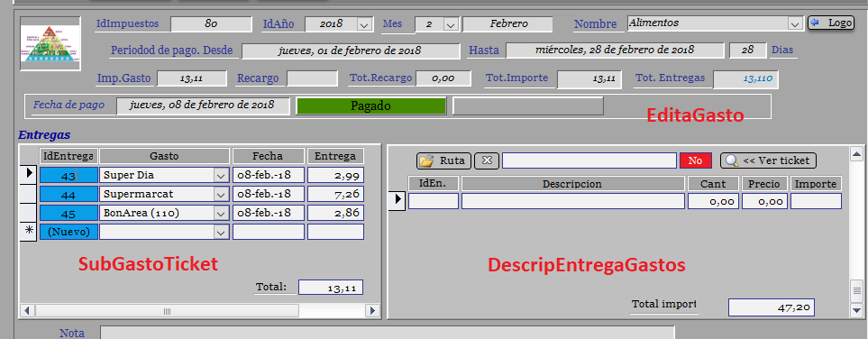Click the Descripcion column header

point(573,183)
